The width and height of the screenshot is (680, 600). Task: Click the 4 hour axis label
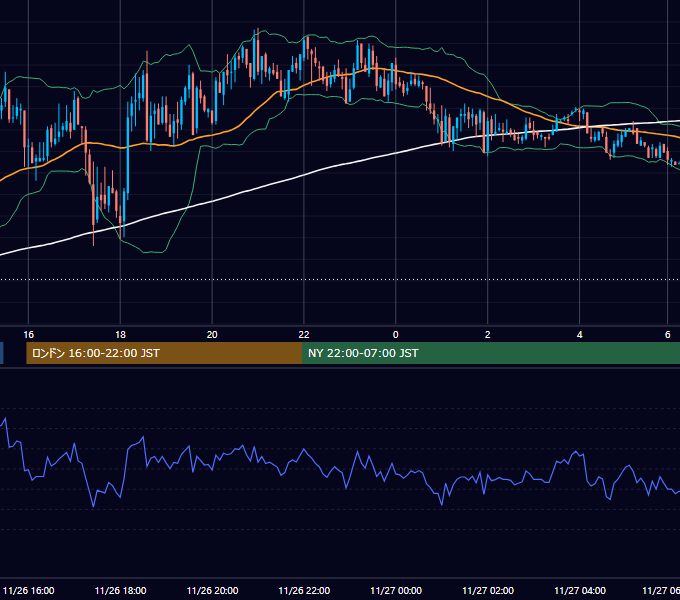coord(579,335)
